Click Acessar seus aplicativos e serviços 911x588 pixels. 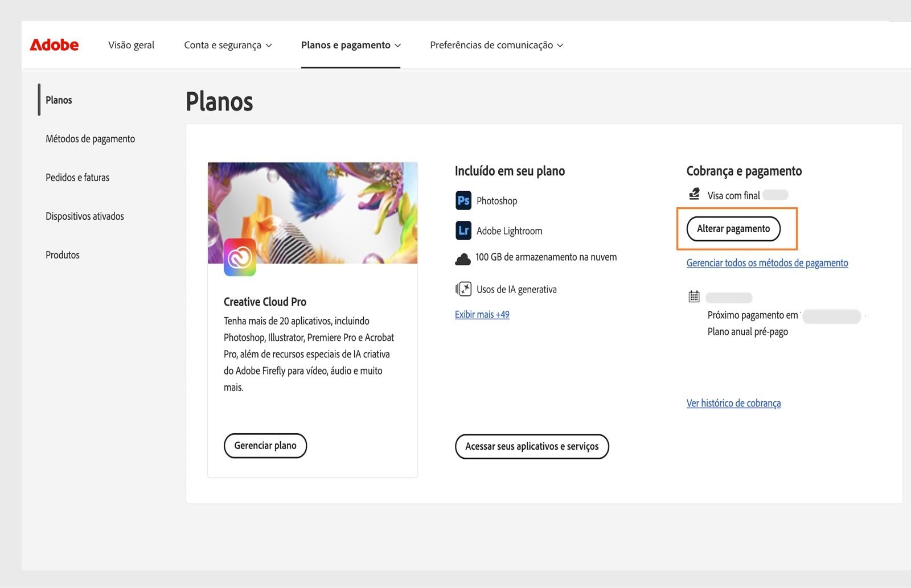[x=532, y=446]
